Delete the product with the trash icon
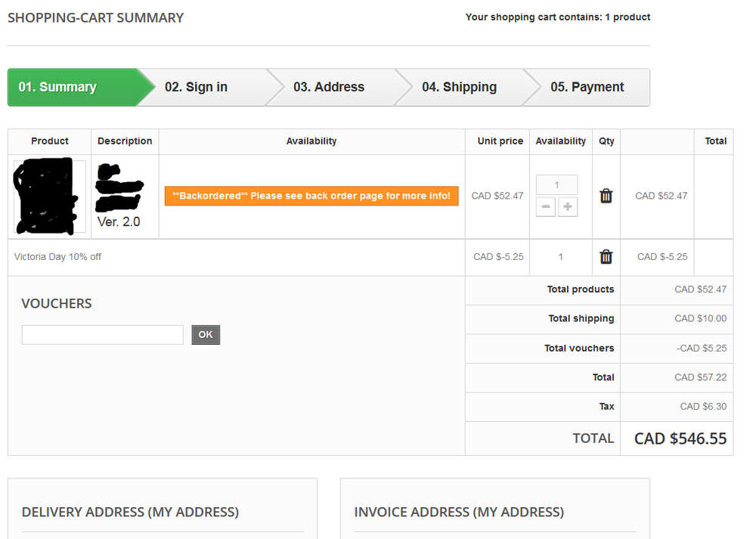756x539 pixels. [x=606, y=196]
